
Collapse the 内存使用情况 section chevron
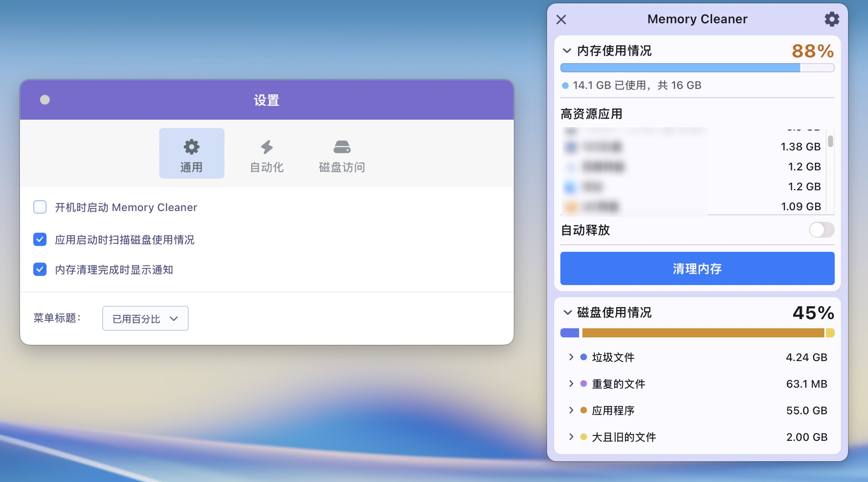pos(567,51)
